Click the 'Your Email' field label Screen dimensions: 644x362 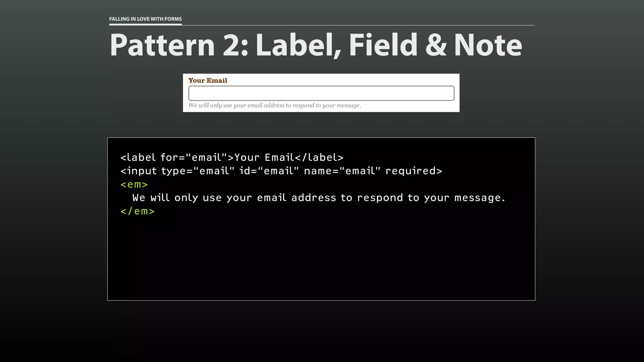coord(208,80)
